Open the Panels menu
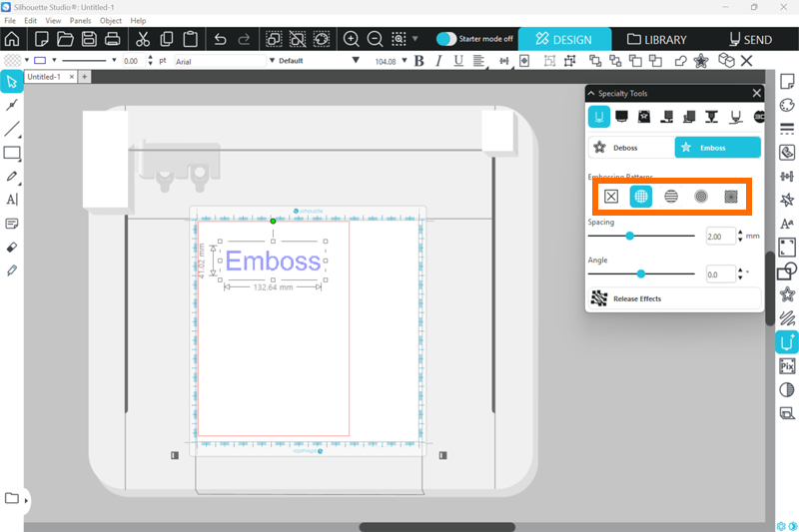 coord(80,20)
